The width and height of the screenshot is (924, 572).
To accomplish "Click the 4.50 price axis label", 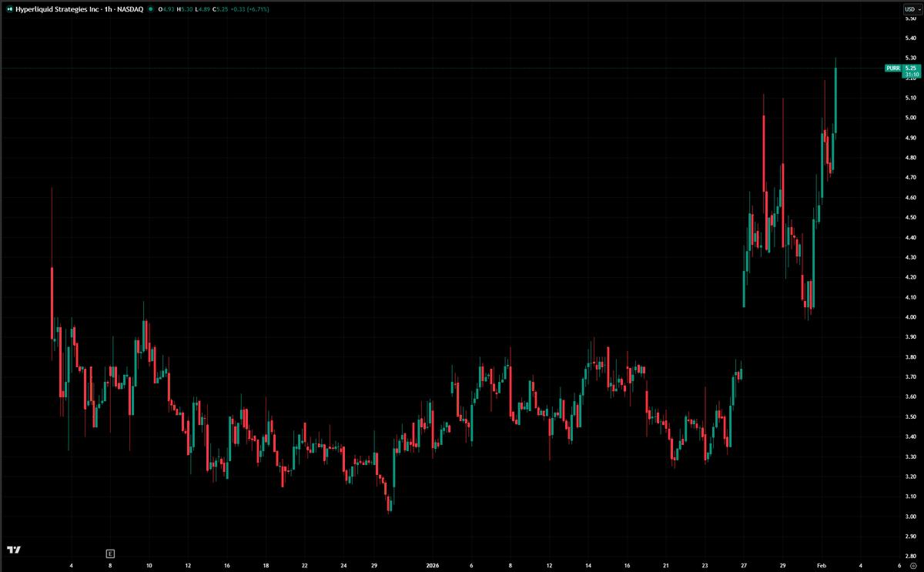I will pyautogui.click(x=909, y=217).
